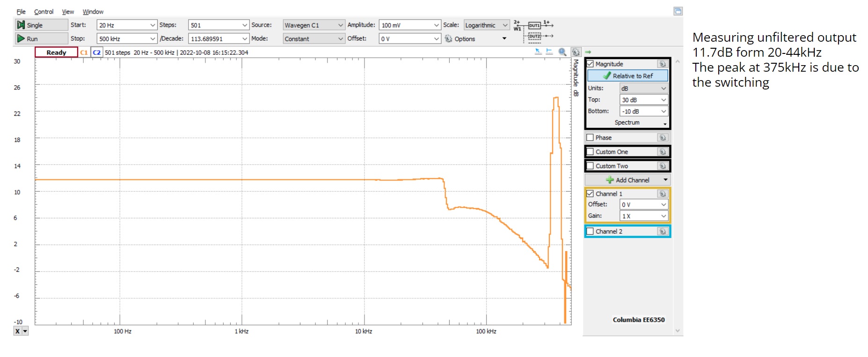Viewport: 868px width, 357px height.
Task: Click the side panel scrollbar down arrow
Action: click(x=678, y=331)
